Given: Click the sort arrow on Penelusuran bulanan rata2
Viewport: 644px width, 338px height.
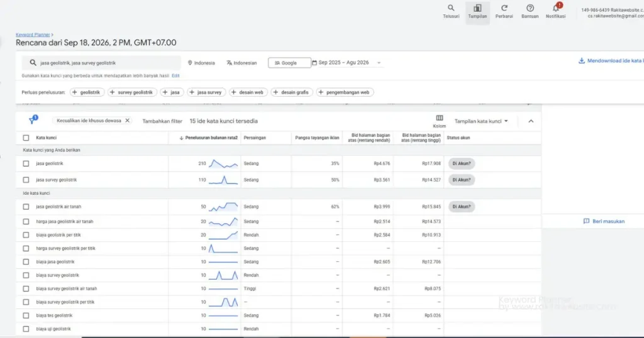Looking at the screenshot, I should [x=181, y=138].
